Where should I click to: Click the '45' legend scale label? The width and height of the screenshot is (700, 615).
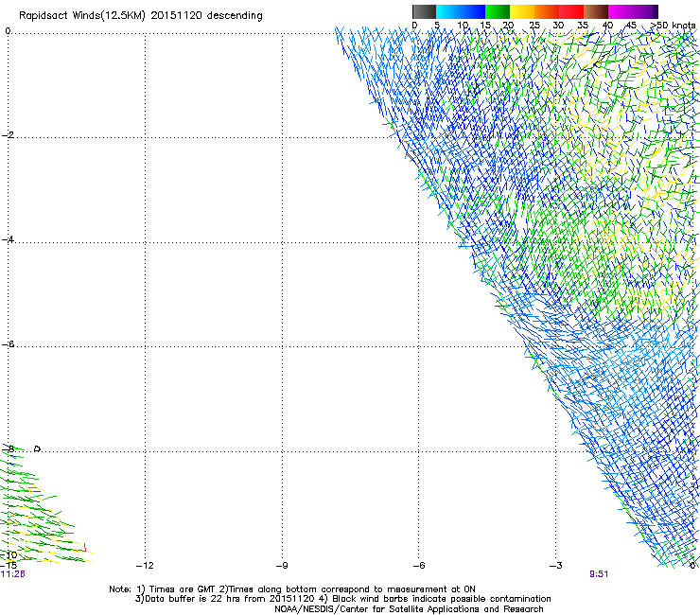[x=630, y=26]
